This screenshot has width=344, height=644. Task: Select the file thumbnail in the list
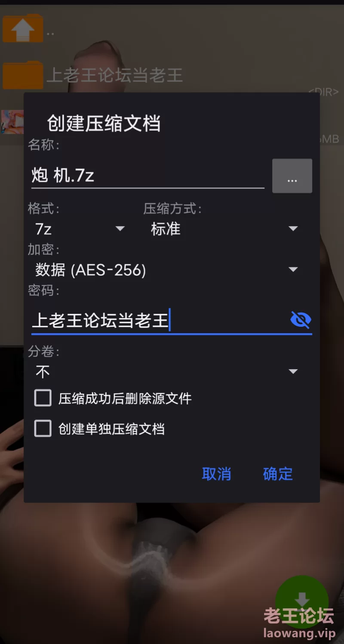(x=12, y=122)
